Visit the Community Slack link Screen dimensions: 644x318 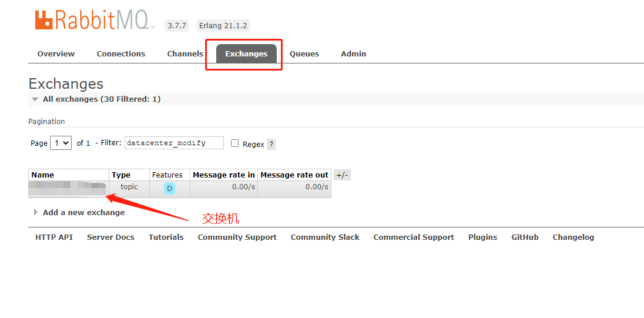(325, 237)
